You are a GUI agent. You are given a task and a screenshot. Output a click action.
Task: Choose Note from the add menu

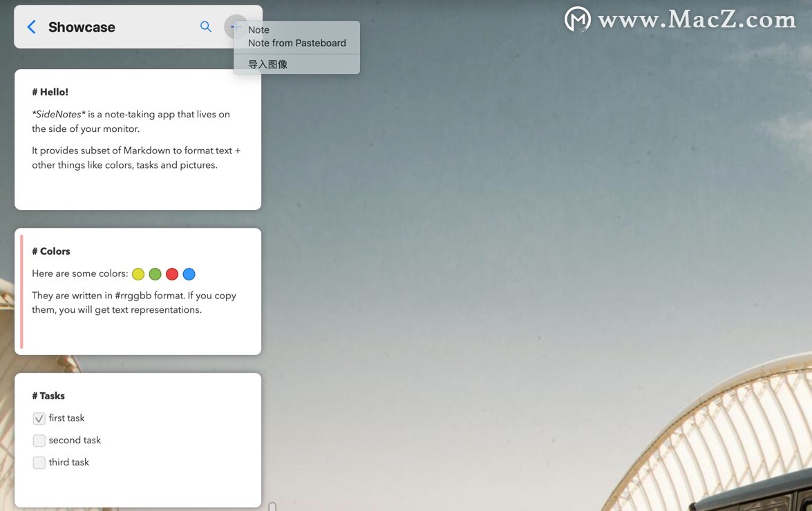point(296,30)
